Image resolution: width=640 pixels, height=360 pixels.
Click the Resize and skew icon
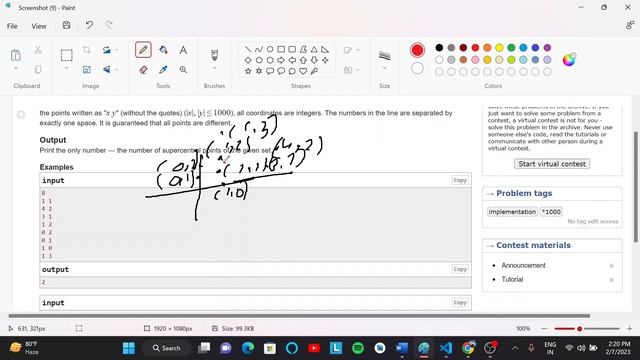87,70
